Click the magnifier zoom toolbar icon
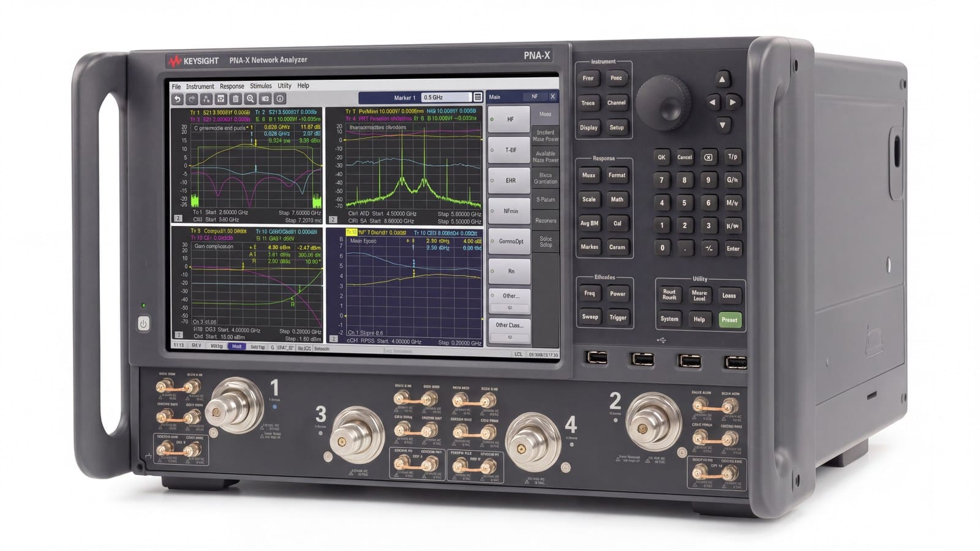The height and width of the screenshot is (551, 980). (251, 99)
